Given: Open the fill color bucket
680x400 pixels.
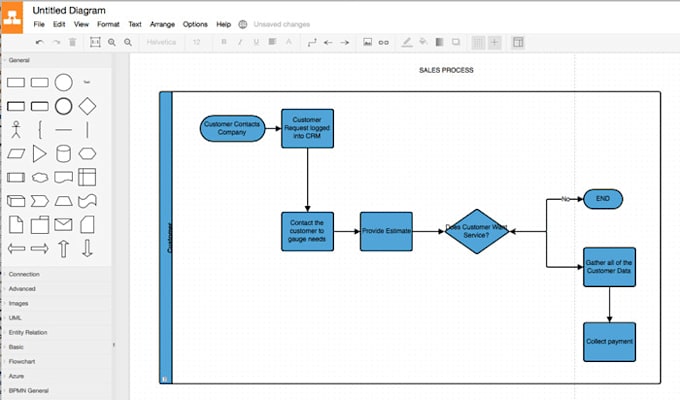Looking at the screenshot, I should 423,42.
